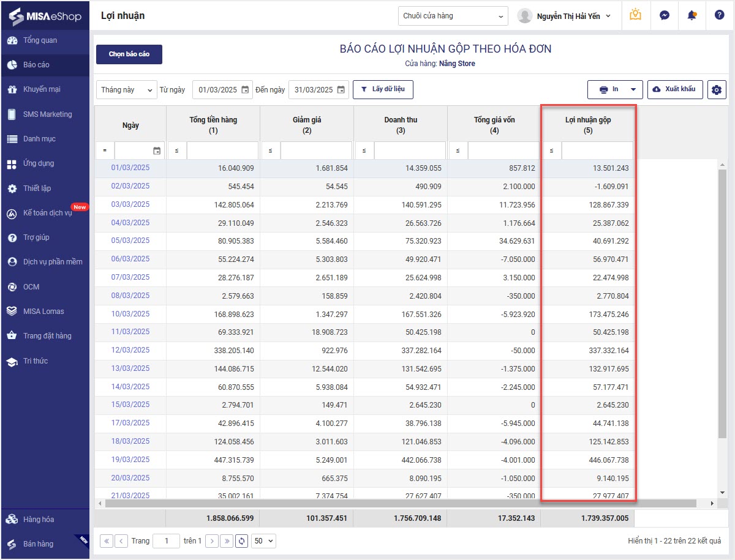The image size is (735, 560).
Task: Click the notification bell icon
Action: click(x=692, y=15)
